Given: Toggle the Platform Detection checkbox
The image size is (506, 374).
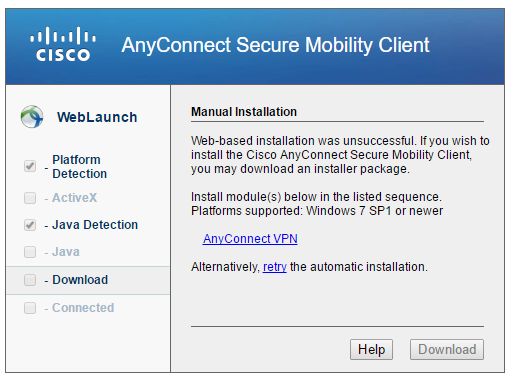Looking at the screenshot, I should 30,166.
